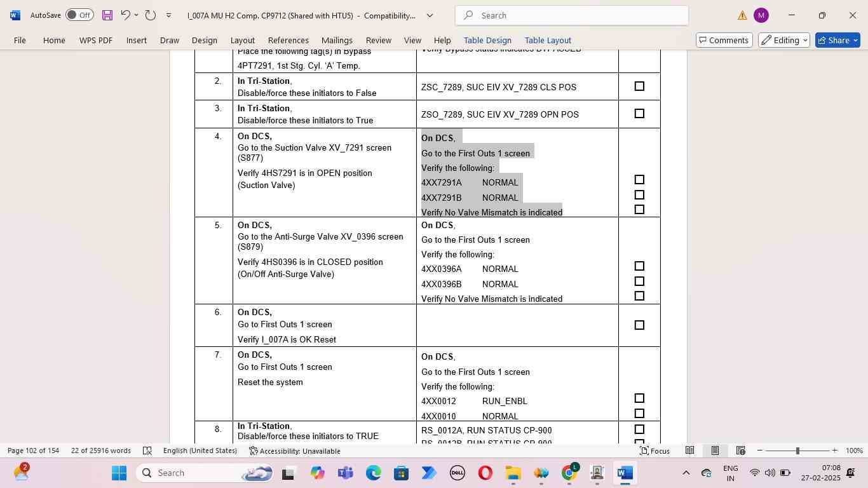The image size is (868, 488).
Task: Click the Word icon on taskbar
Action: point(625,473)
